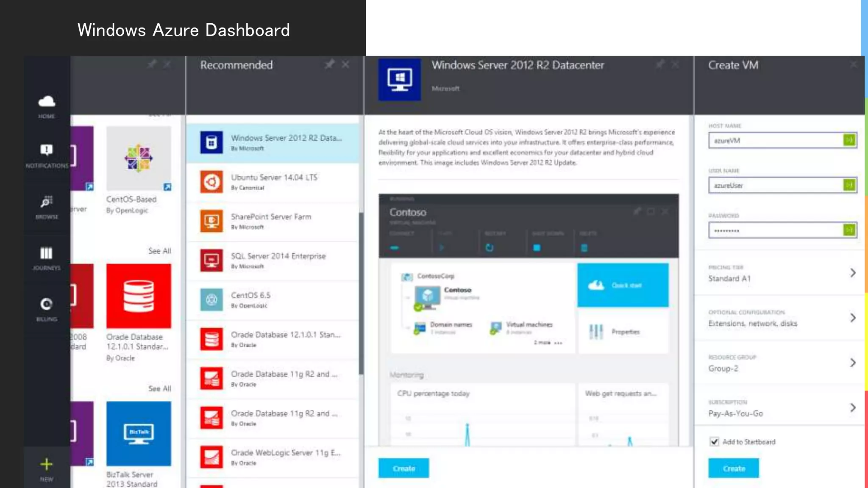This screenshot has width=868, height=488.
Task: Select the BizTalk Server 2013 tile
Action: [x=139, y=434]
